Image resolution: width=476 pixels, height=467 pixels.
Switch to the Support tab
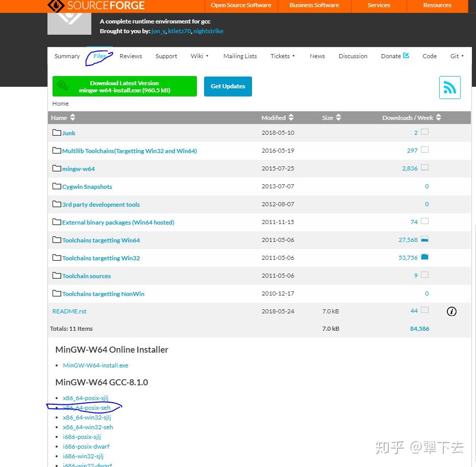[166, 56]
